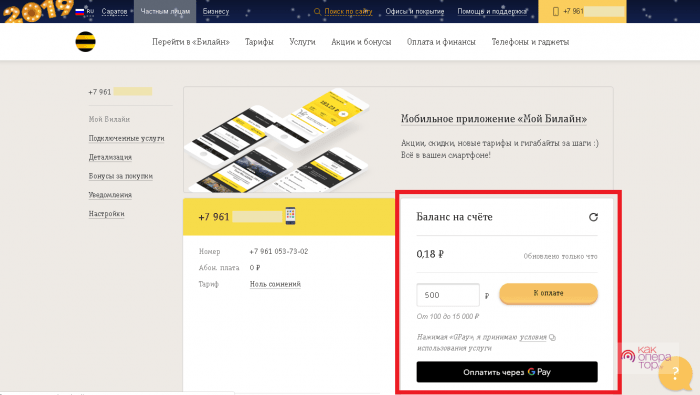700x395 pixels.
Task: Click the payment amount field with 500
Action: 448,295
